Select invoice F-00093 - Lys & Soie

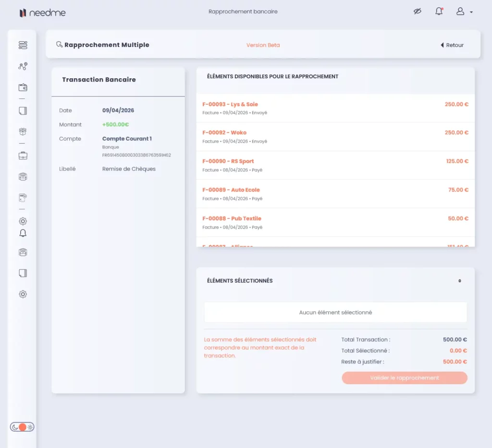tap(335, 108)
